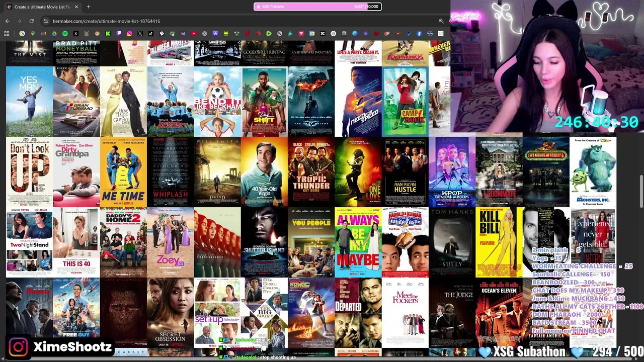Screen dimensions: 644x362
Task: Select the Daddy's Home 2 poster
Action: (x=123, y=242)
